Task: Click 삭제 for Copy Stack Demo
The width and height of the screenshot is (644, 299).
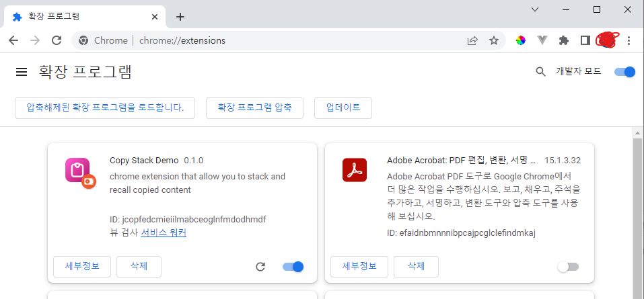Action: coord(139,267)
